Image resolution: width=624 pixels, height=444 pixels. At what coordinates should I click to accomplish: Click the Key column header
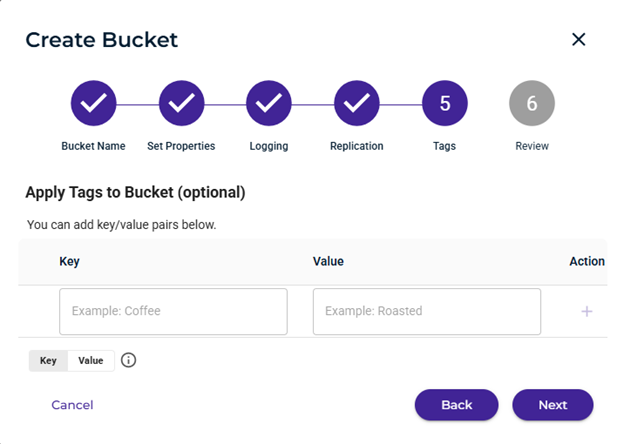tap(70, 261)
